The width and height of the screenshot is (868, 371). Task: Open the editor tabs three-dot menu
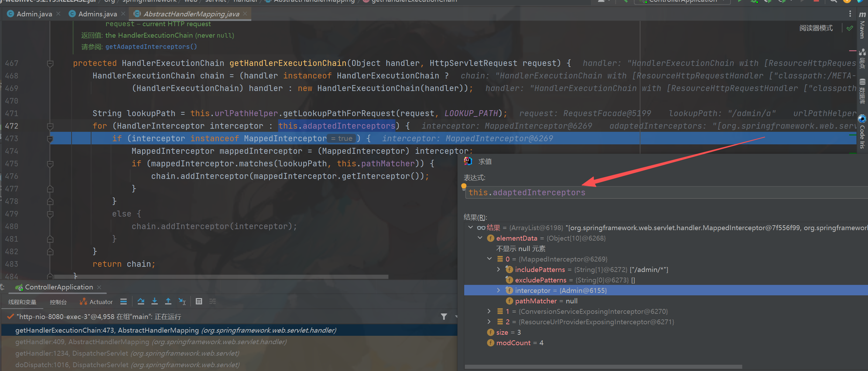[x=850, y=14]
